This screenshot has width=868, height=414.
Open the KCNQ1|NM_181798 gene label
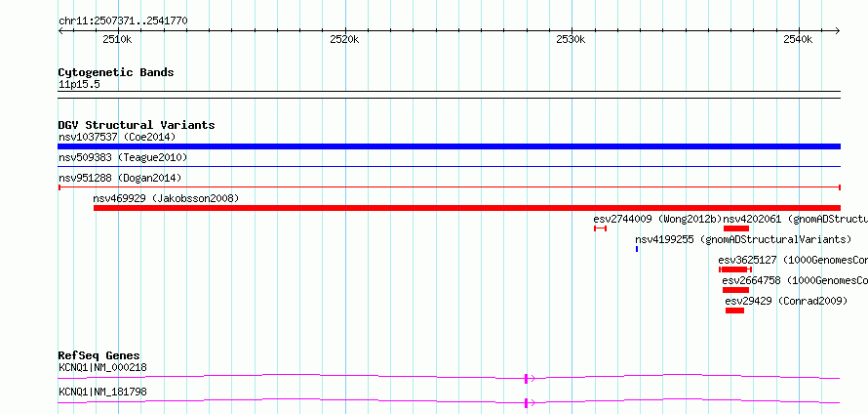pyautogui.click(x=102, y=392)
